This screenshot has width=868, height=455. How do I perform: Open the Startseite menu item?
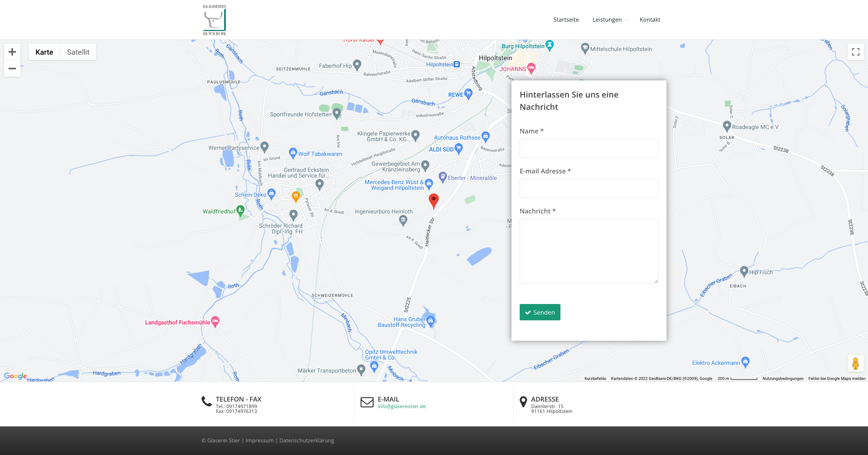click(x=566, y=20)
